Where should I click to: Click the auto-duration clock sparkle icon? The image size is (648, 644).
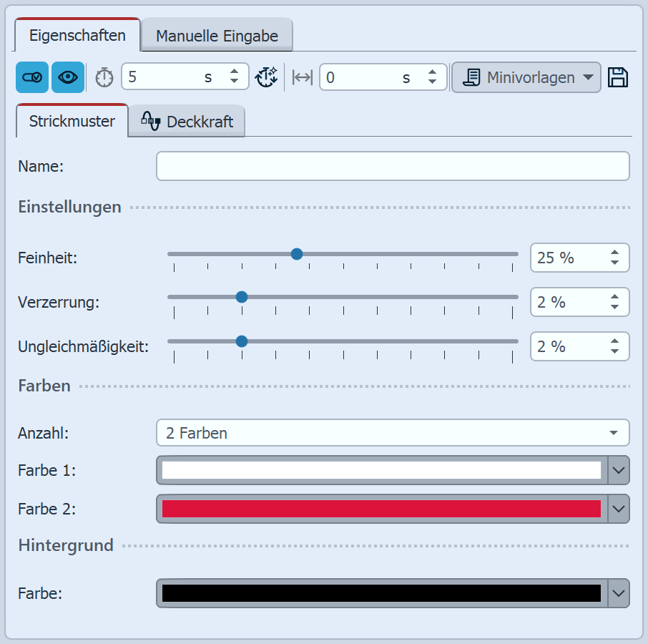[267, 77]
